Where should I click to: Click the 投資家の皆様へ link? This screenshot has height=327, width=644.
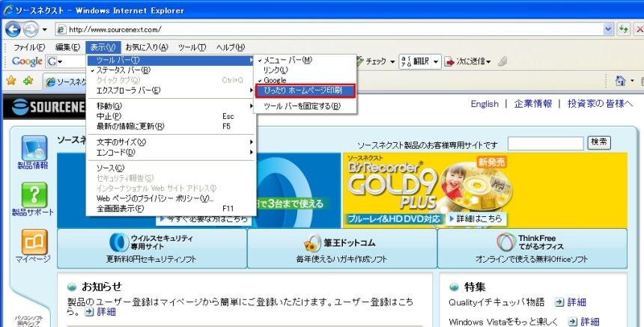pos(600,104)
